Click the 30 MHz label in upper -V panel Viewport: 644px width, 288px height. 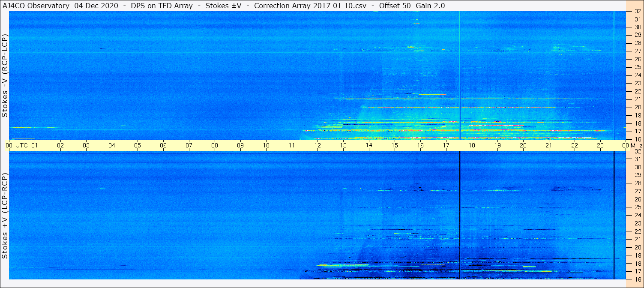[x=637, y=27]
